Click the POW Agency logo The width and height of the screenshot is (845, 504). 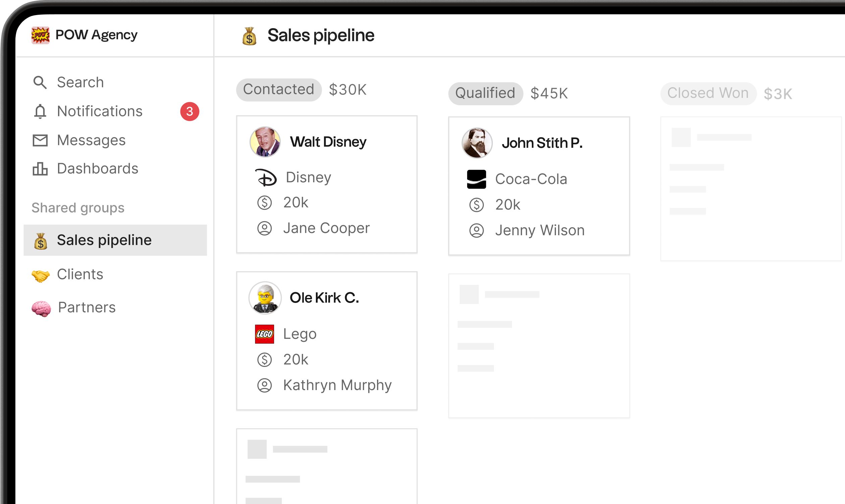[41, 35]
